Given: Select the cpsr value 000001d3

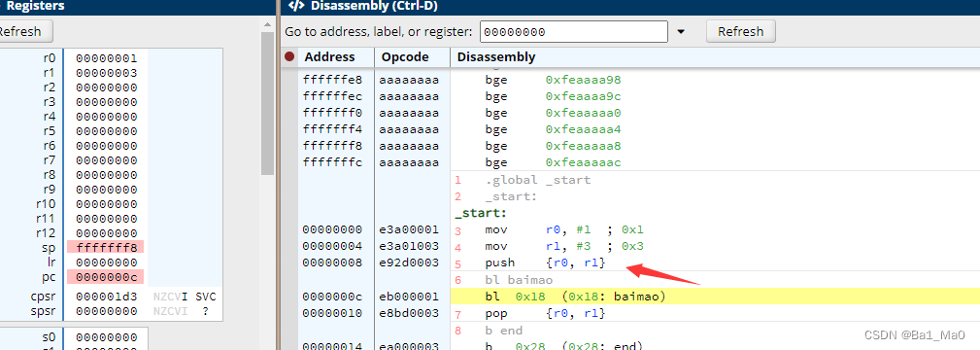Looking at the screenshot, I should (x=106, y=297).
